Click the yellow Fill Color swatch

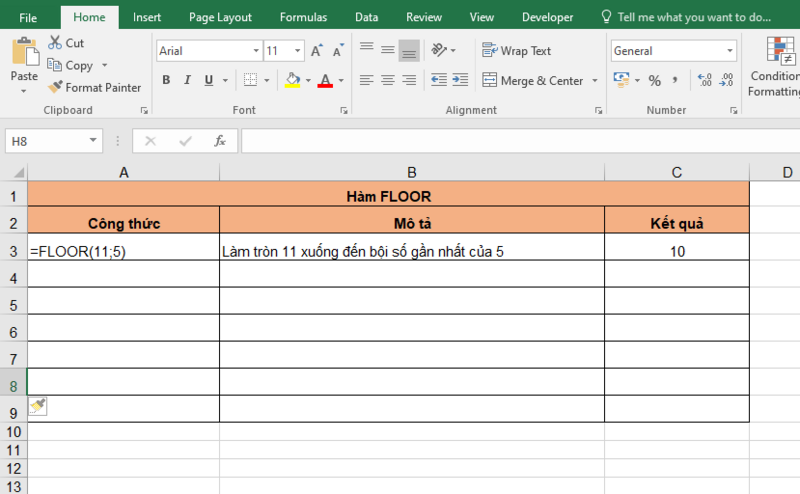click(x=291, y=81)
